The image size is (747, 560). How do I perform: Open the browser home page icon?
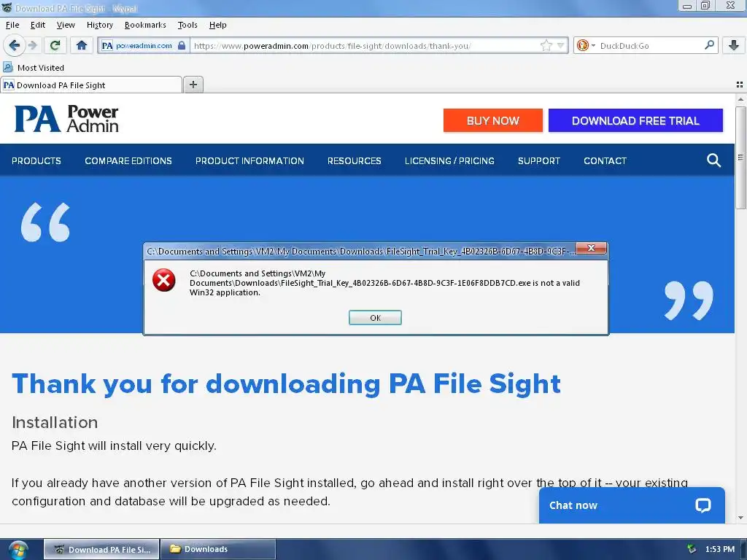(82, 45)
